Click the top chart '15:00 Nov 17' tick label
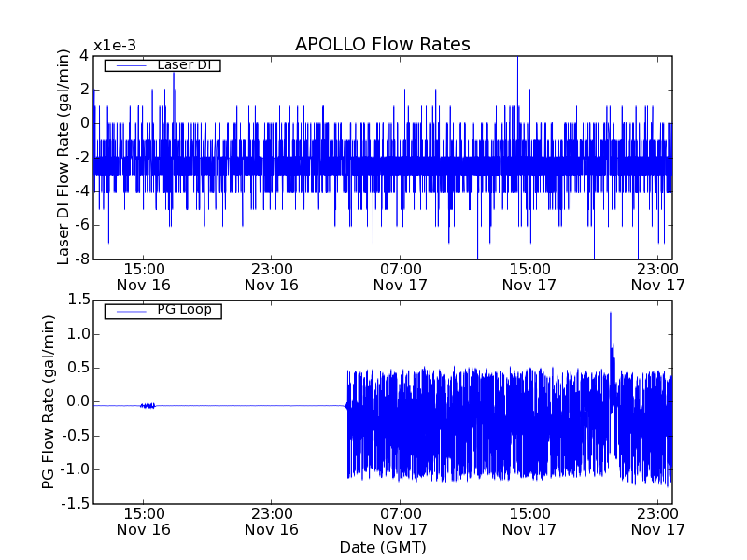747x560 pixels. 529,277
